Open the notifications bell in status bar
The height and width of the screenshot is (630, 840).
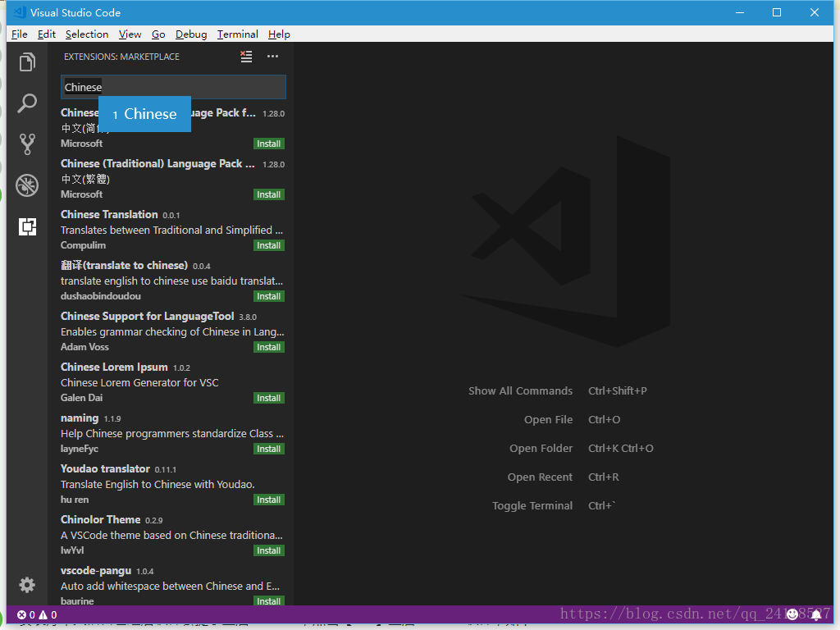[816, 614]
